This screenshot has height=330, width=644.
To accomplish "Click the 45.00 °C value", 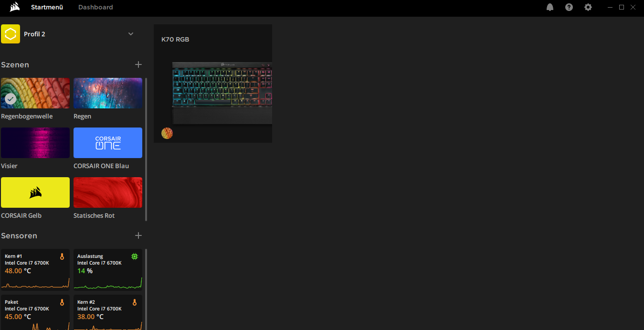I will click(x=18, y=317).
